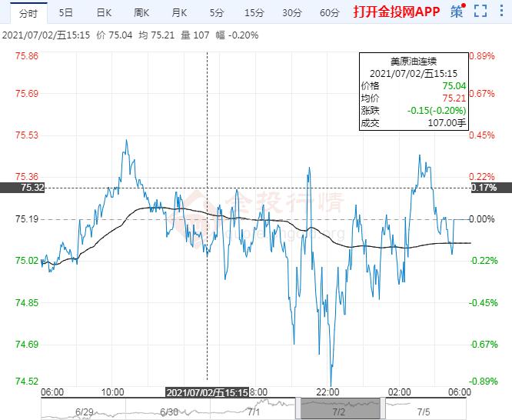Toggle fullscreen chart icon

pyautogui.click(x=480, y=12)
